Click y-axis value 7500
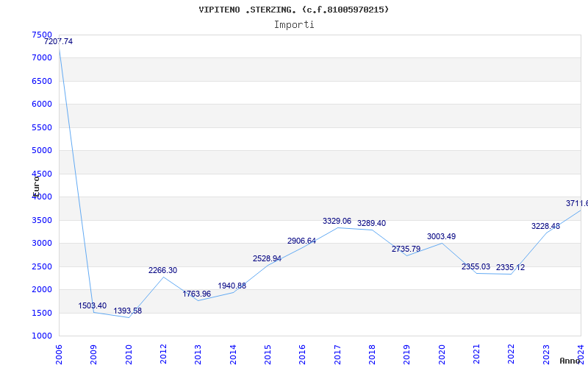 [42, 35]
